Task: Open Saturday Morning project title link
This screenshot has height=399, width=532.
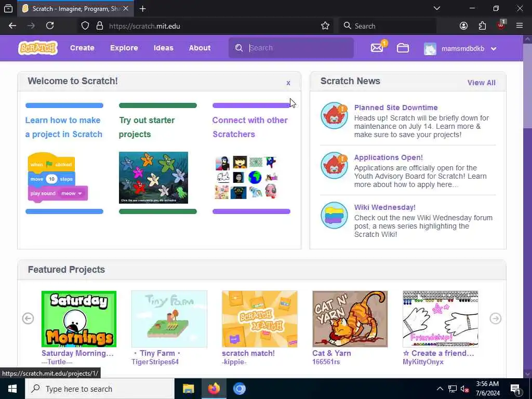Action: pos(77,353)
